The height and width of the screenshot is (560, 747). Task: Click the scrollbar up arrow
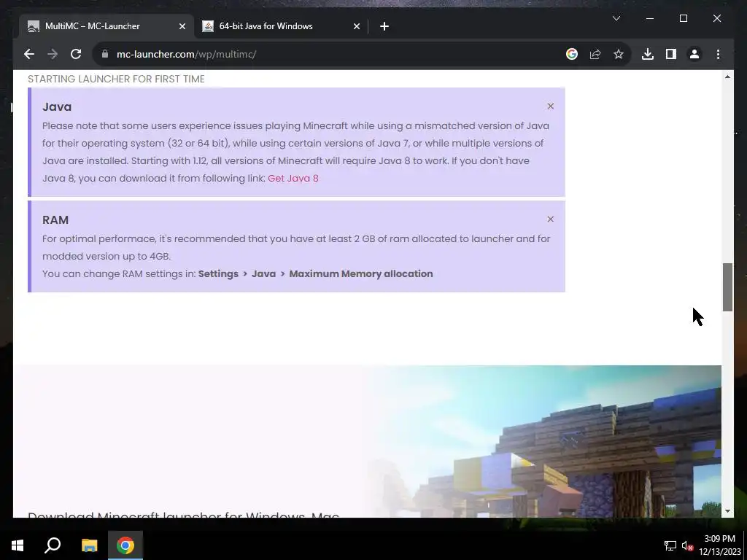tap(727, 77)
